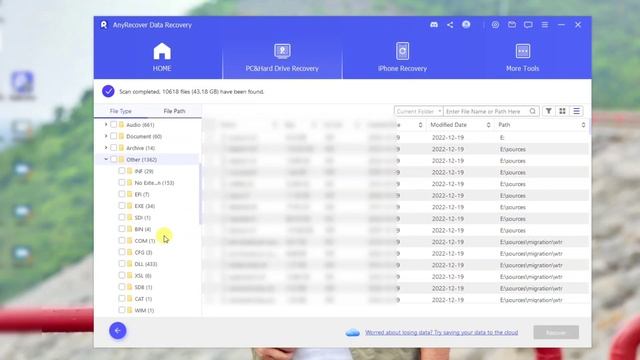This screenshot has height=360, width=640.
Task: Sort by Path column arrows
Action: 583,125
